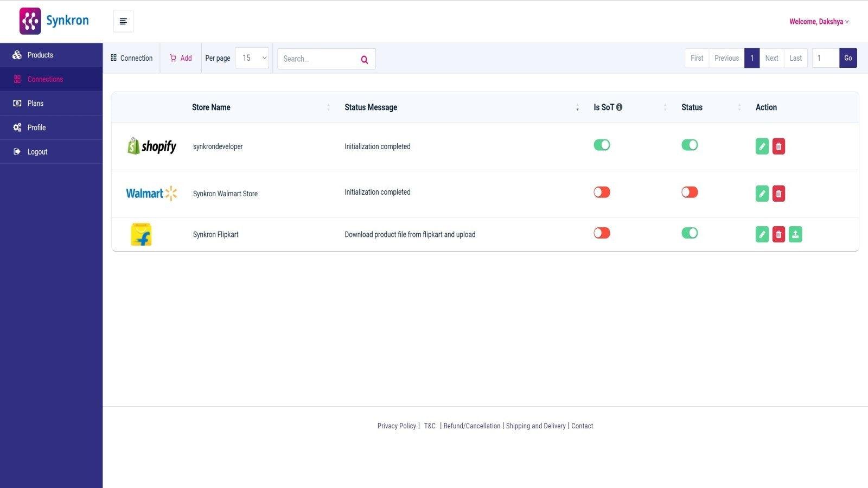Upload product file for Synkron Flipkart
The image size is (868, 488).
coord(795,234)
